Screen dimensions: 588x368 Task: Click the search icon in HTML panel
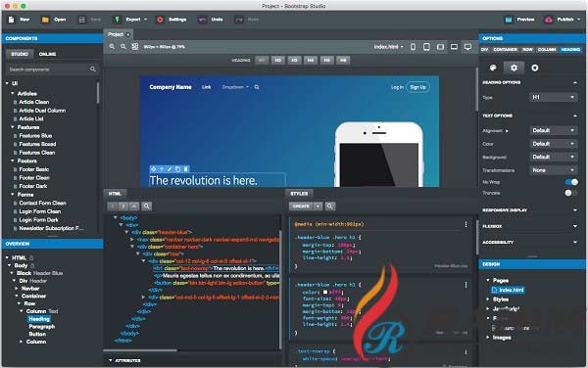(147, 206)
